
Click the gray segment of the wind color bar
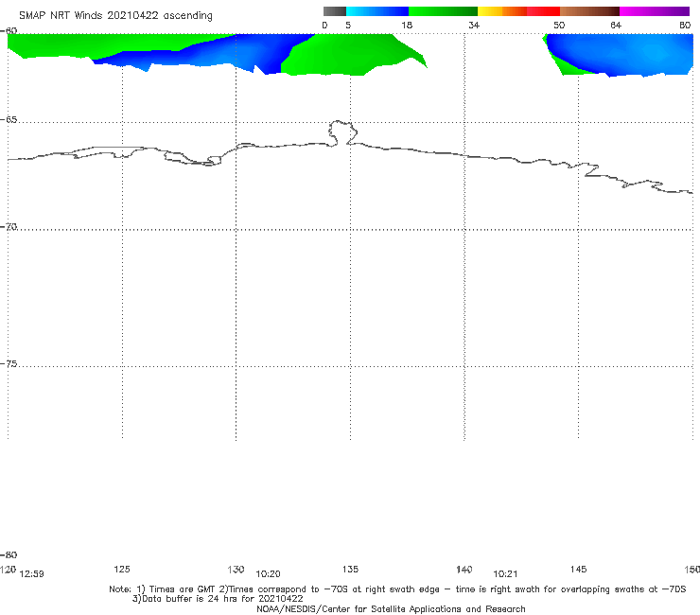(x=334, y=11)
